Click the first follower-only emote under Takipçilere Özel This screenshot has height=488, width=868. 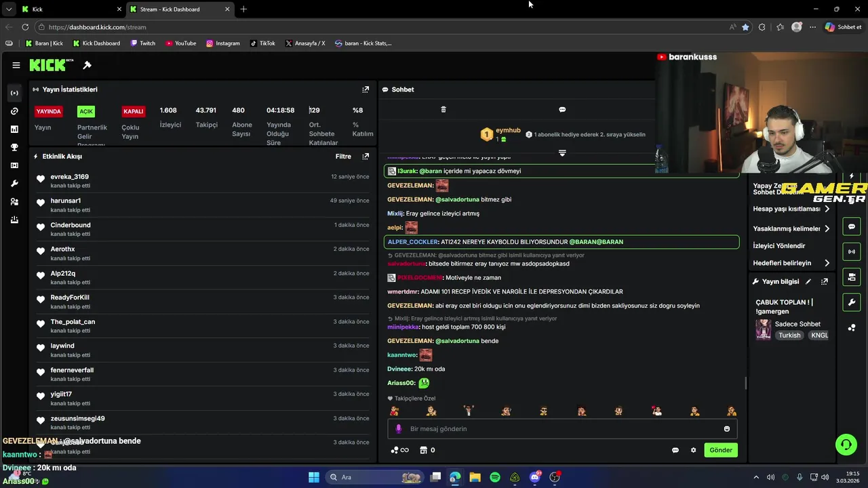394,411
